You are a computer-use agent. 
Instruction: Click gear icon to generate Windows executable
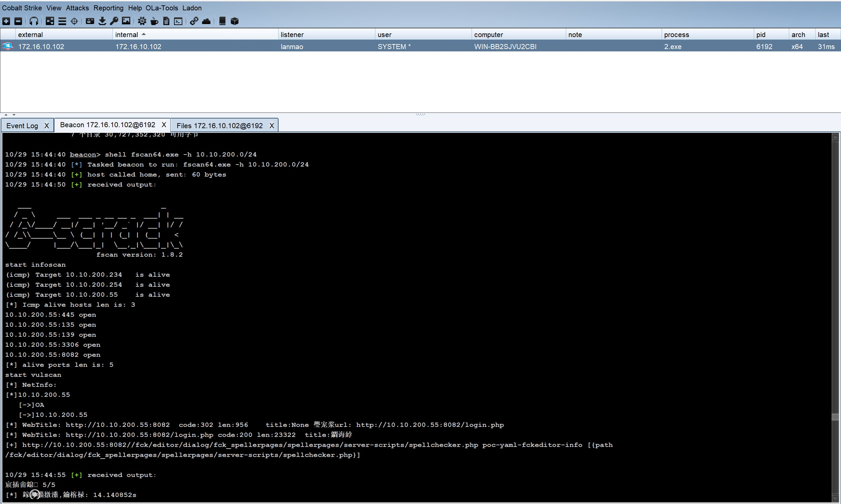[142, 21]
